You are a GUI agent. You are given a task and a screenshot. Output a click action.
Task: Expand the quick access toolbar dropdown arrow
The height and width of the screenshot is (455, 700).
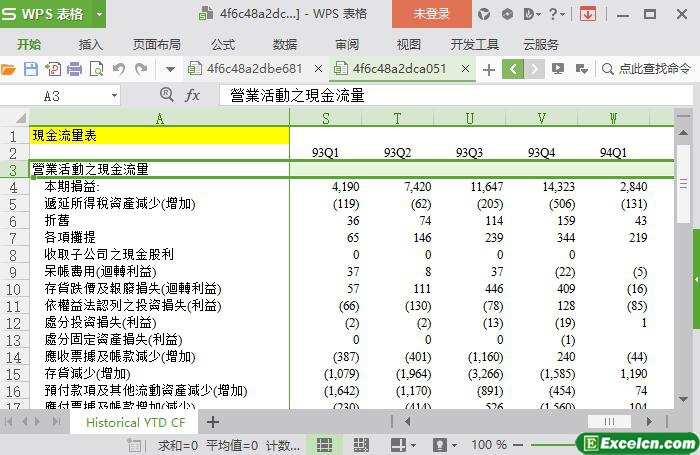pyautogui.click(x=170, y=69)
